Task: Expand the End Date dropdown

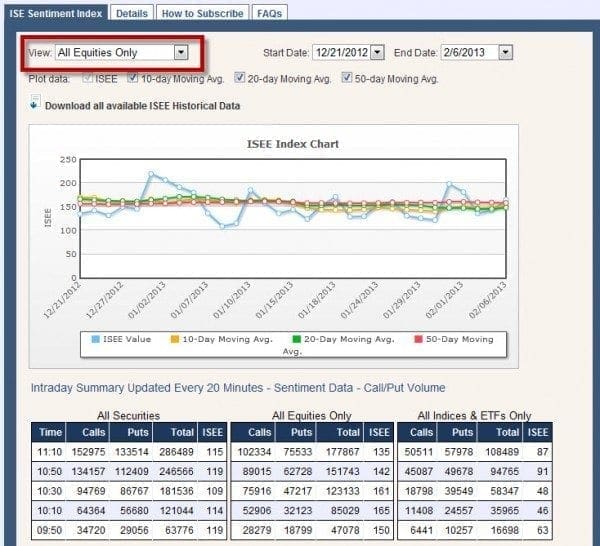Action: (x=505, y=52)
